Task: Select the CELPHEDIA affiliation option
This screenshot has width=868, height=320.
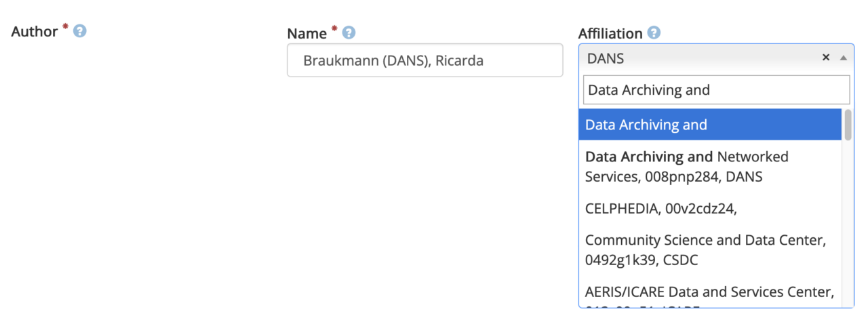Action: (709, 209)
